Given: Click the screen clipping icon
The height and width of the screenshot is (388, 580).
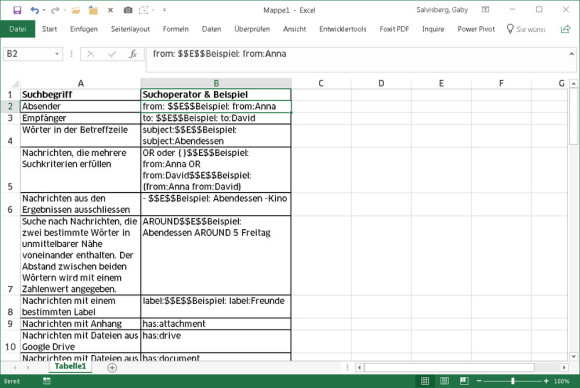Looking at the screenshot, I should [x=144, y=10].
